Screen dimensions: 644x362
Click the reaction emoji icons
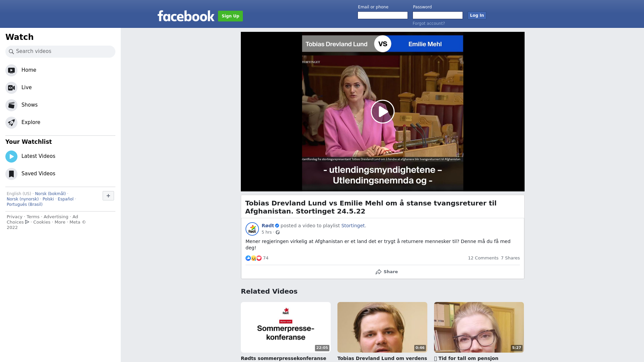254,258
